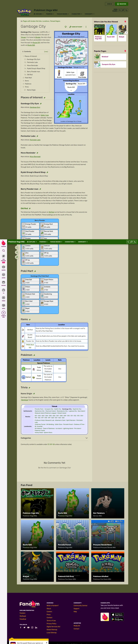The width and height of the screenshot is (138, 644).
Task: Click the floating fullscreen expand icon
Action: (x=17, y=248)
